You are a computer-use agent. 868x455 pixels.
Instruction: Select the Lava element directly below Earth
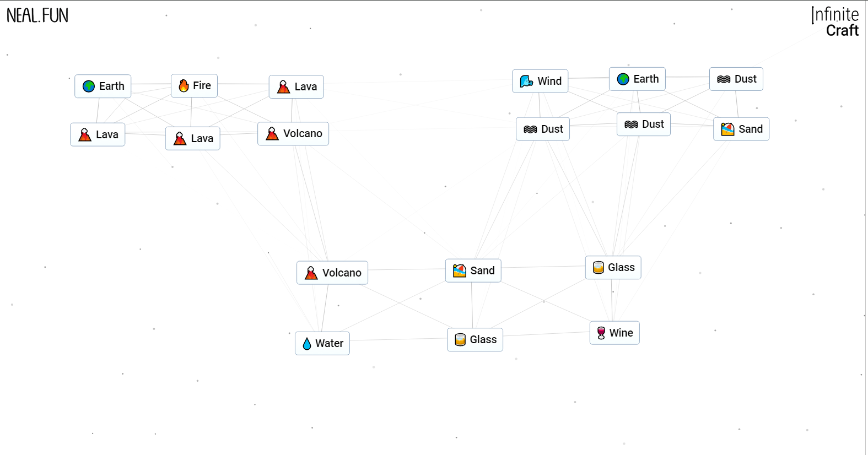pyautogui.click(x=98, y=134)
